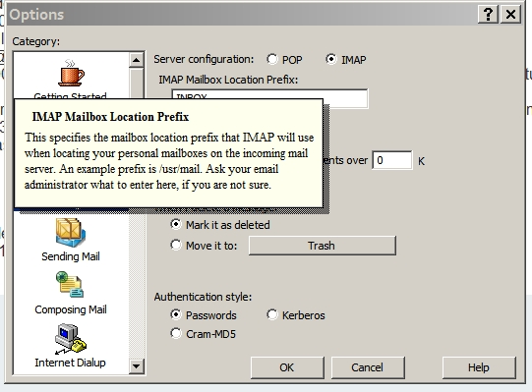Click the Authentication style label
The image size is (532, 392).
[203, 297]
